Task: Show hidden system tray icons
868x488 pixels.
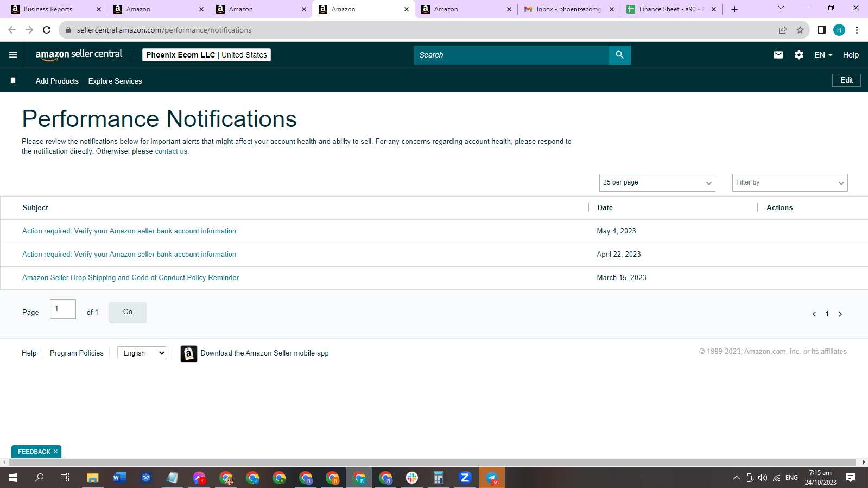Action: (x=737, y=478)
